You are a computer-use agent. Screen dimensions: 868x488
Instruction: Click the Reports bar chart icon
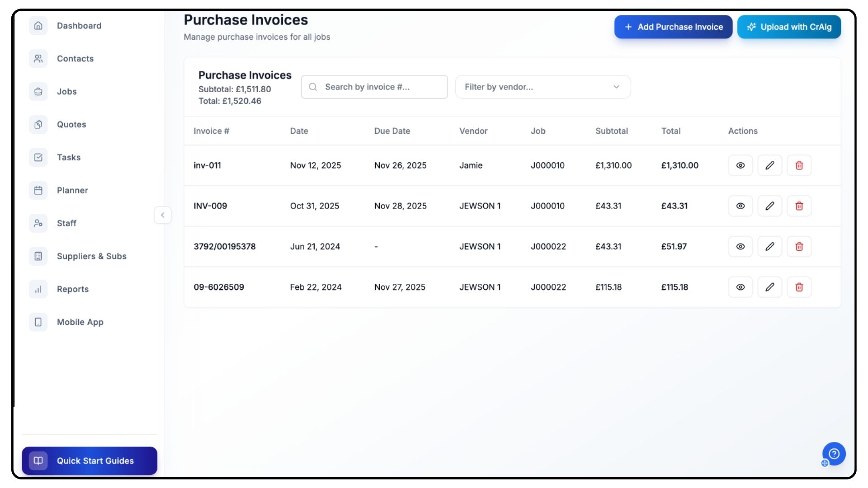38,289
